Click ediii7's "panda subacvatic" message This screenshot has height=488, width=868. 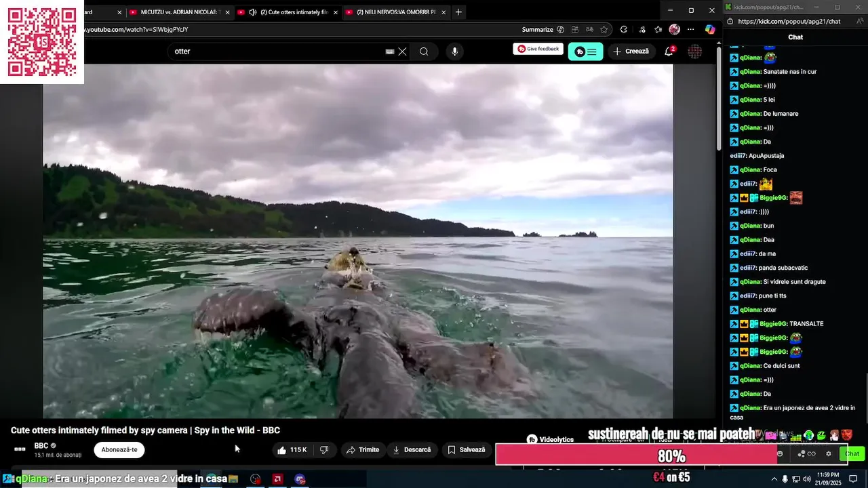(783, 268)
